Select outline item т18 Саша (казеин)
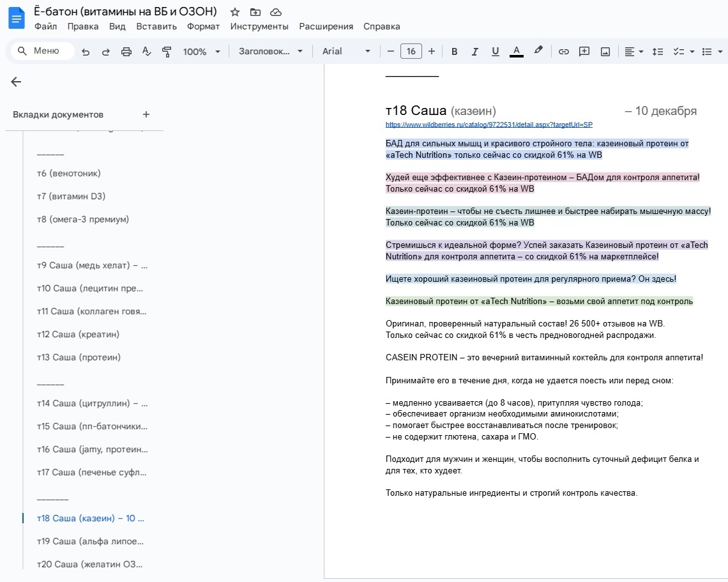The width and height of the screenshot is (728, 582). click(91, 518)
